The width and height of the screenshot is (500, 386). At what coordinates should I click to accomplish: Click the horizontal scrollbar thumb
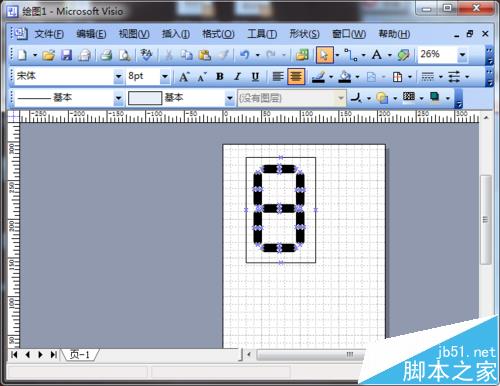(x=310, y=355)
